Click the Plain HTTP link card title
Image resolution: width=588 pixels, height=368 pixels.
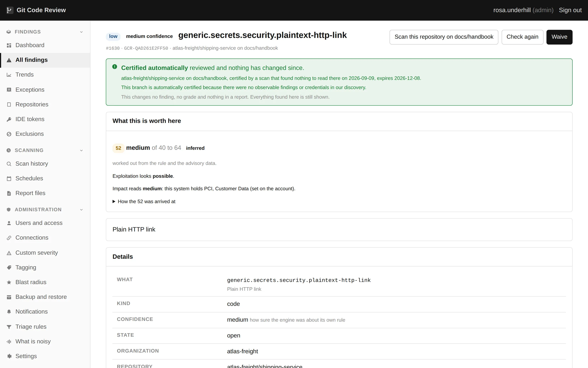click(x=134, y=230)
